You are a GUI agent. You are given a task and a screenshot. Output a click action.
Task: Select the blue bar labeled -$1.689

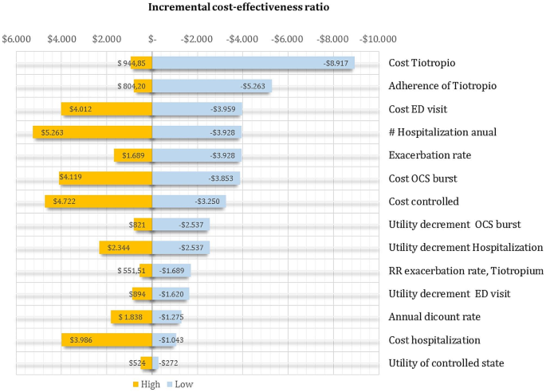point(171,271)
